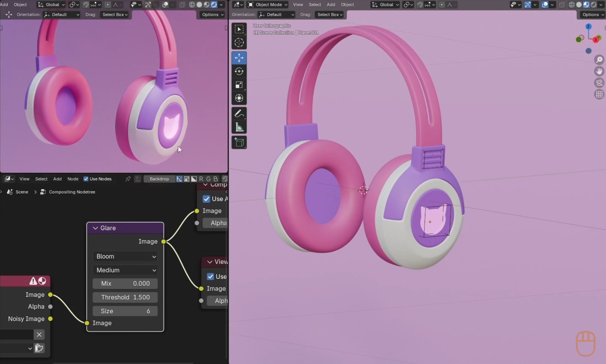This screenshot has width=606, height=364.
Task: Toggle Use Alpha on Composite node
Action: point(206,199)
